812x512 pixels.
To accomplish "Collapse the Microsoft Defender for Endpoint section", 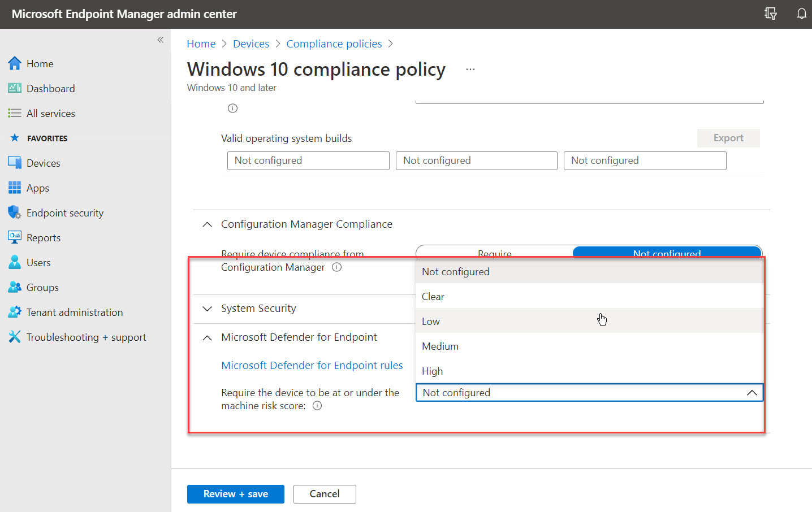I will coord(208,337).
